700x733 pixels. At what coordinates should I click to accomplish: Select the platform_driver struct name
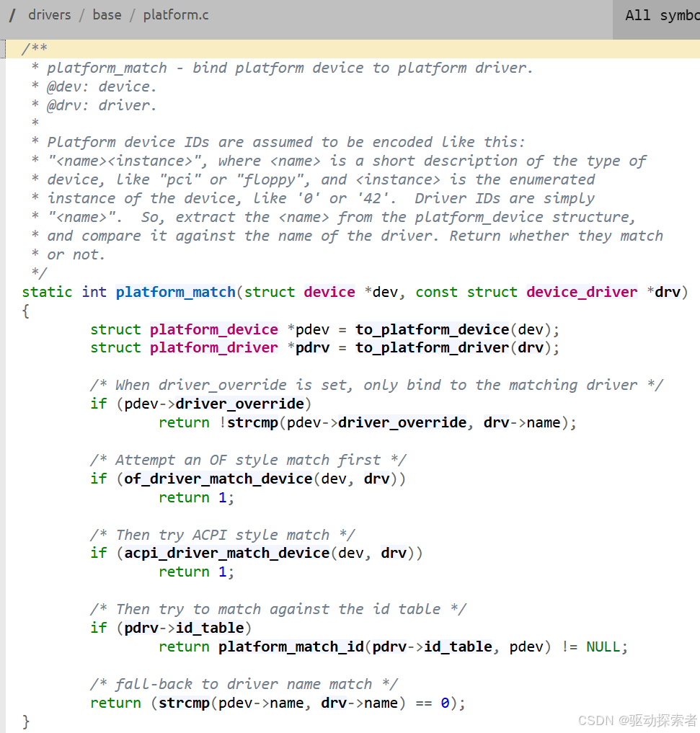pyautogui.click(x=213, y=348)
